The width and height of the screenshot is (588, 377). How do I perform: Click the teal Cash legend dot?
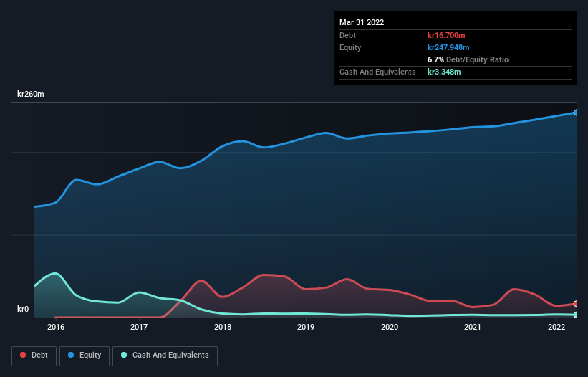tap(124, 355)
